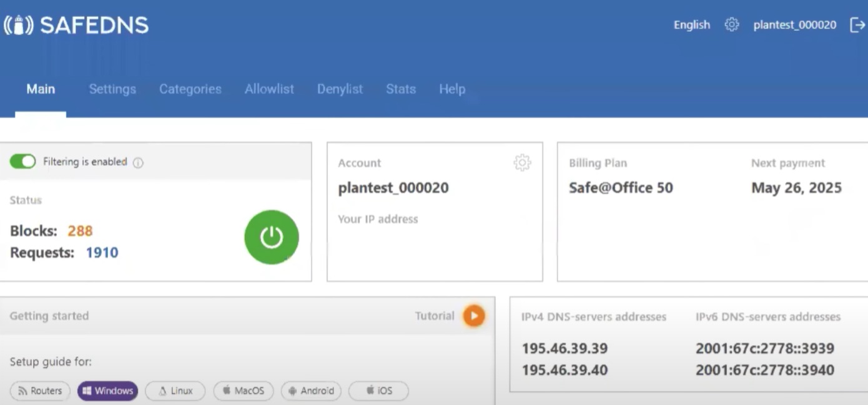Screen dimensions: 868x405
Task: Select the Linux setup guide
Action: 175,391
